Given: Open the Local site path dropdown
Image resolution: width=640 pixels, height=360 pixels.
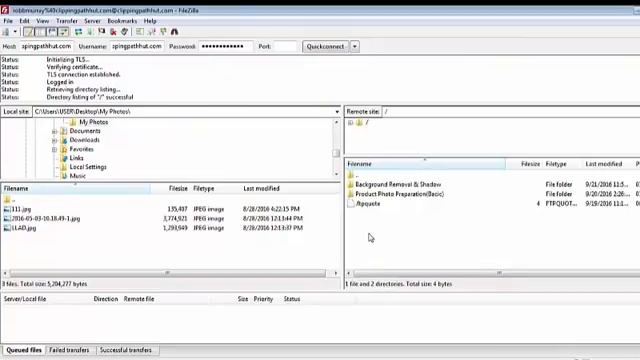Looking at the screenshot, I should [x=337, y=111].
